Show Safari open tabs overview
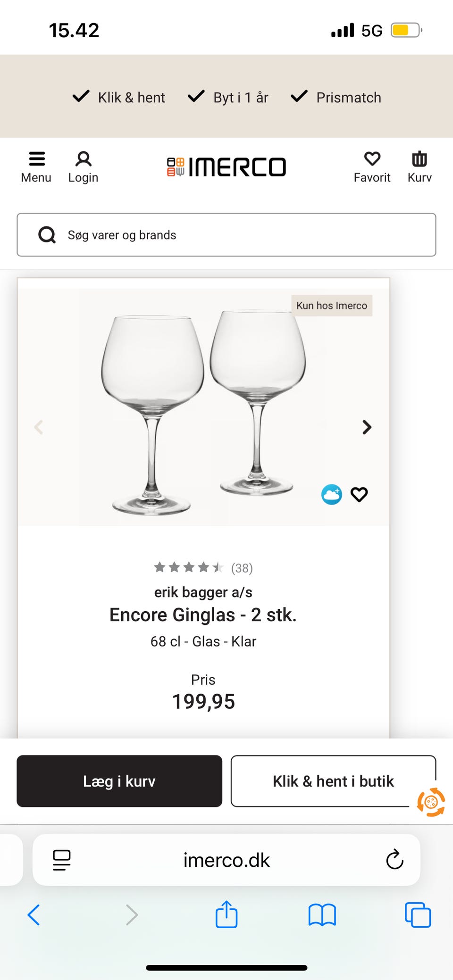The width and height of the screenshot is (453, 980). 418,915
